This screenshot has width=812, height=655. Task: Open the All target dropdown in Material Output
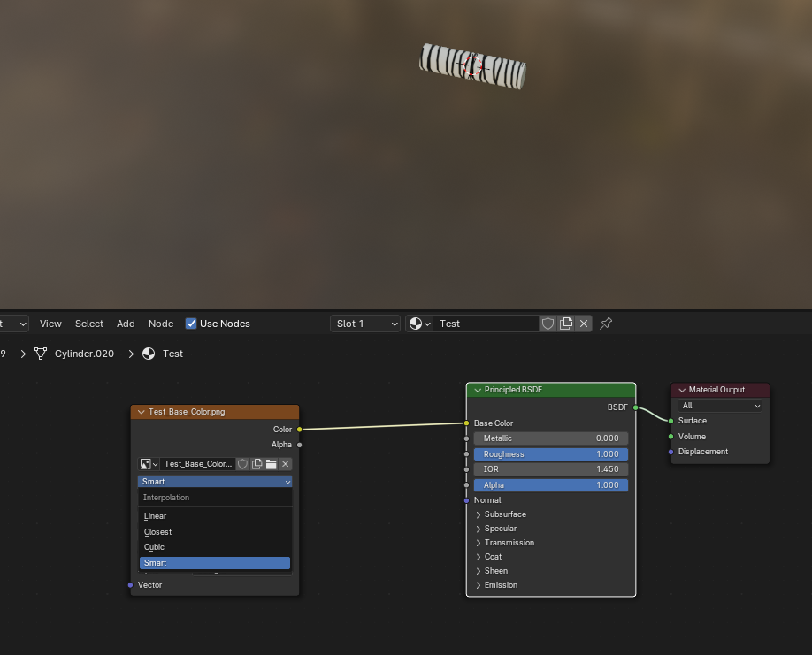[x=720, y=406]
